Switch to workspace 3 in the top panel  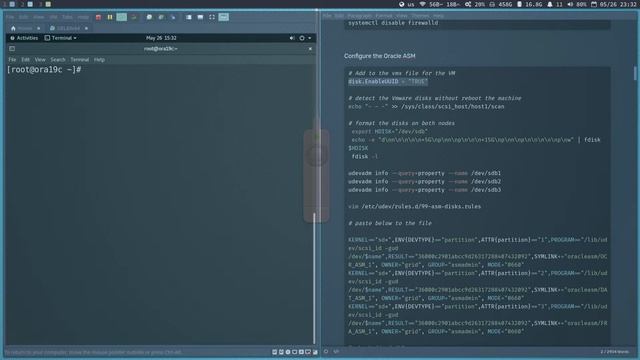pyautogui.click(x=45, y=4)
